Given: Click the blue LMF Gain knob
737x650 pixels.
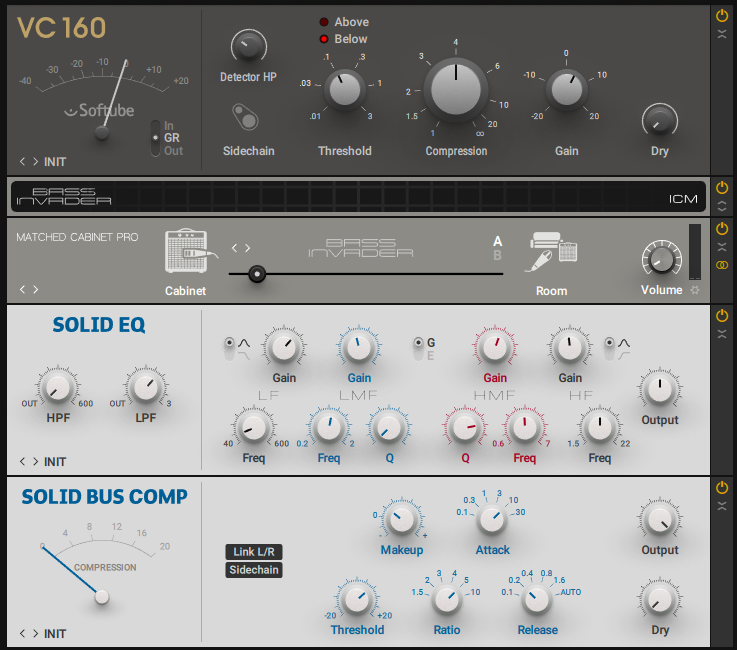Looking at the screenshot, I should [x=359, y=348].
